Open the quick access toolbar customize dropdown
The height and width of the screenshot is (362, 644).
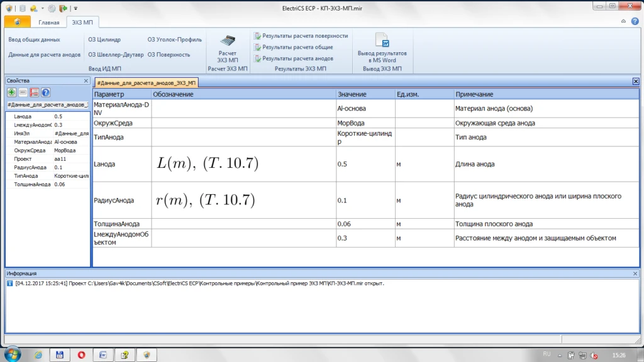point(76,8)
